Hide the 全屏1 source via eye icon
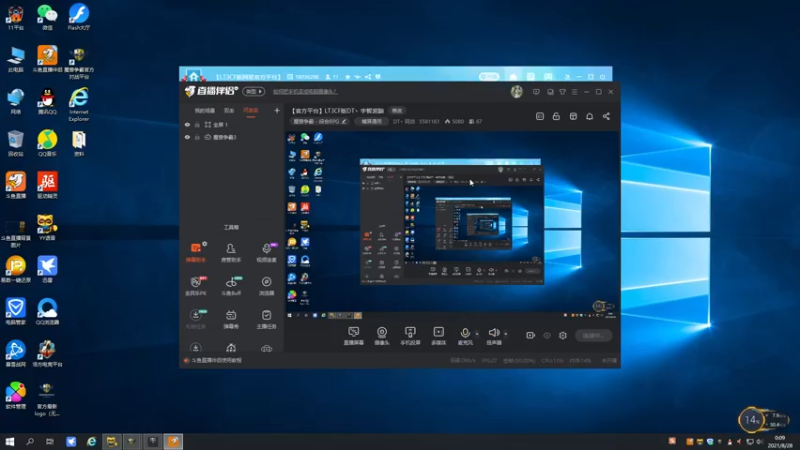The height and width of the screenshot is (450, 800). pos(187,124)
